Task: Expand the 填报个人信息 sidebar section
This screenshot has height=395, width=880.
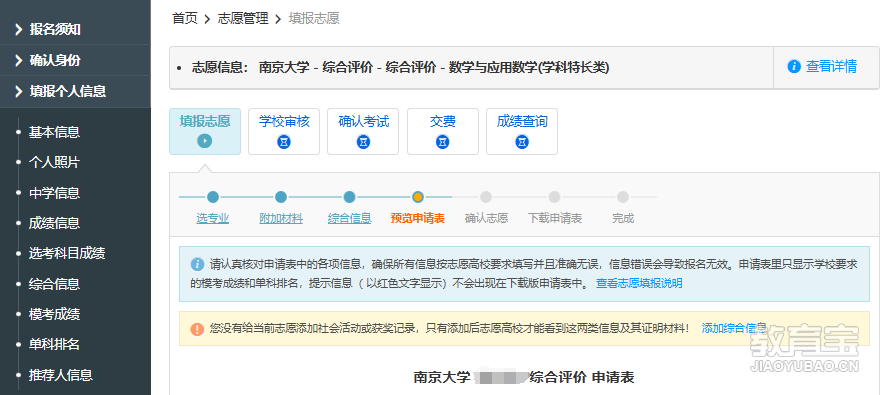Action: point(75,91)
